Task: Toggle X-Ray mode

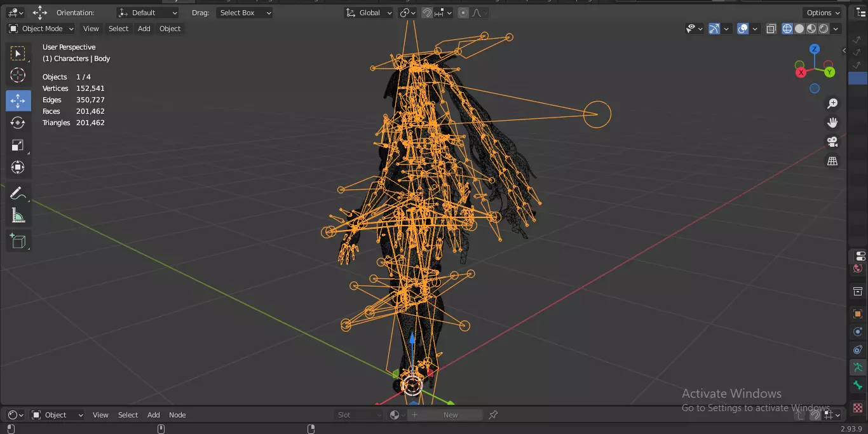Action: 771,29
